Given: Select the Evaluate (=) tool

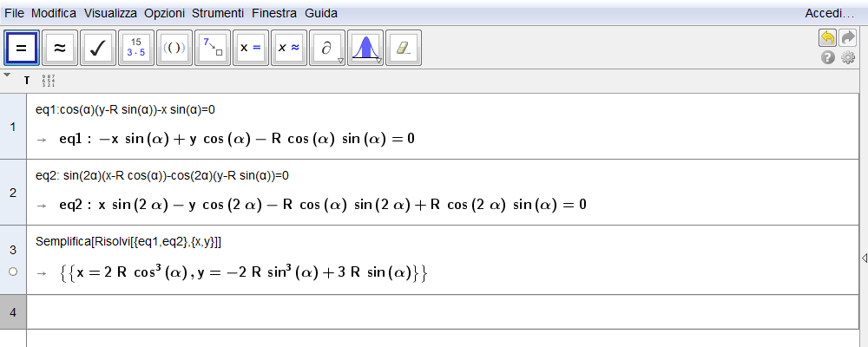Looking at the screenshot, I should (22, 48).
